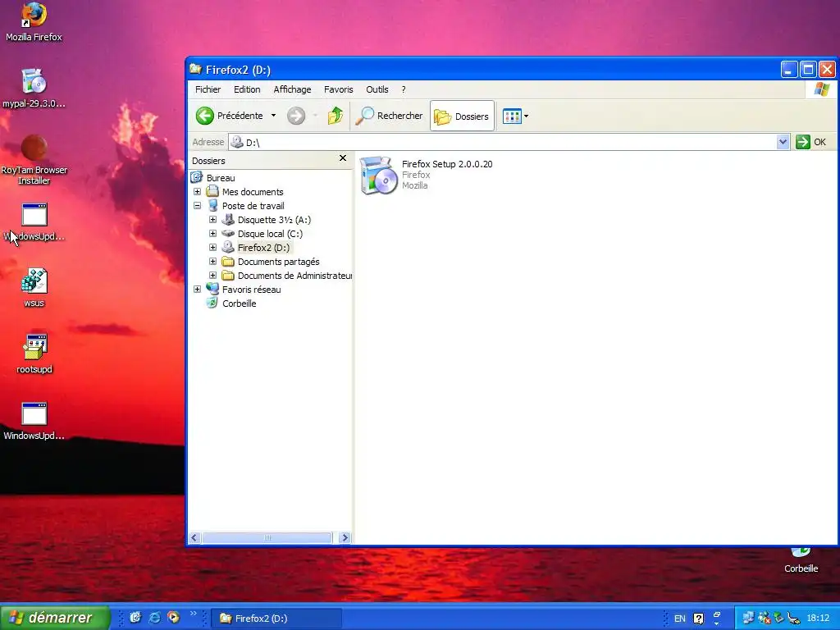Collapse Poste de travail tree node
The width and height of the screenshot is (840, 630).
pyautogui.click(x=197, y=206)
